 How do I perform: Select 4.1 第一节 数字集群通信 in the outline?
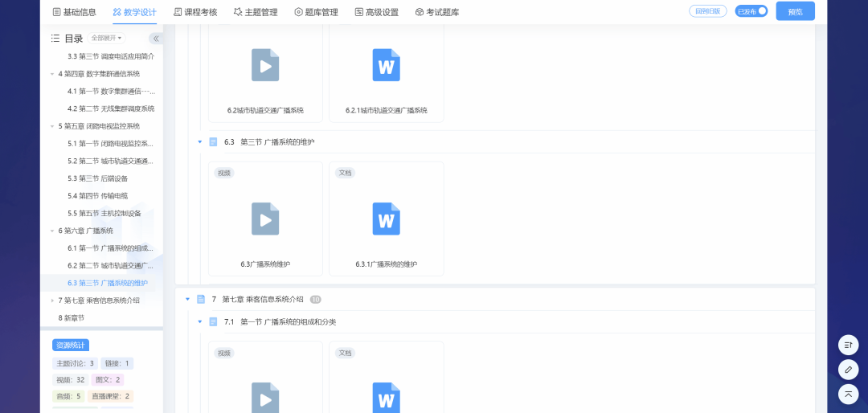click(x=111, y=92)
